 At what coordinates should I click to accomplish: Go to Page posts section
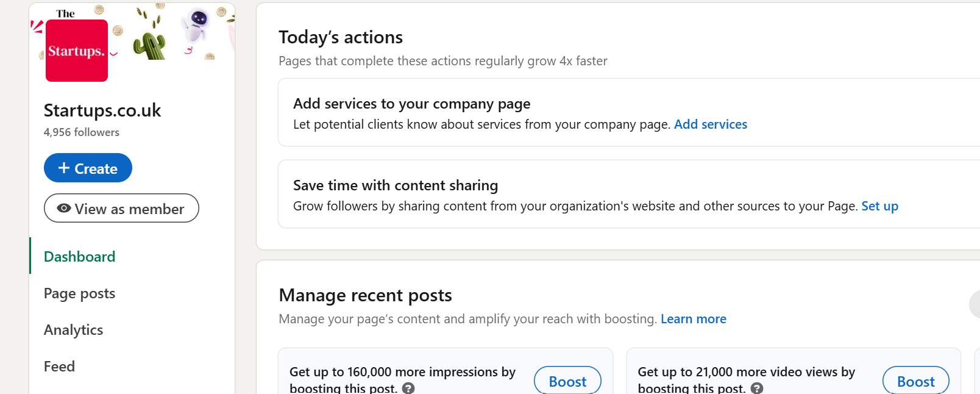click(x=79, y=293)
